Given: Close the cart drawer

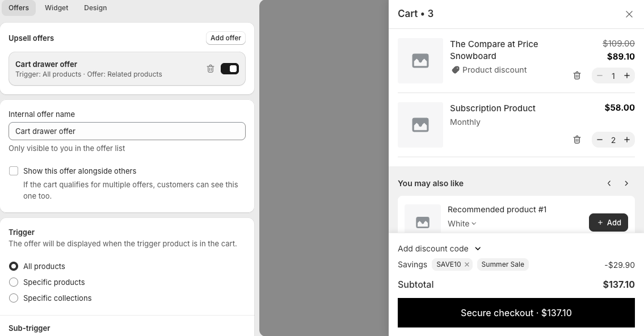Looking at the screenshot, I should pos(629,14).
